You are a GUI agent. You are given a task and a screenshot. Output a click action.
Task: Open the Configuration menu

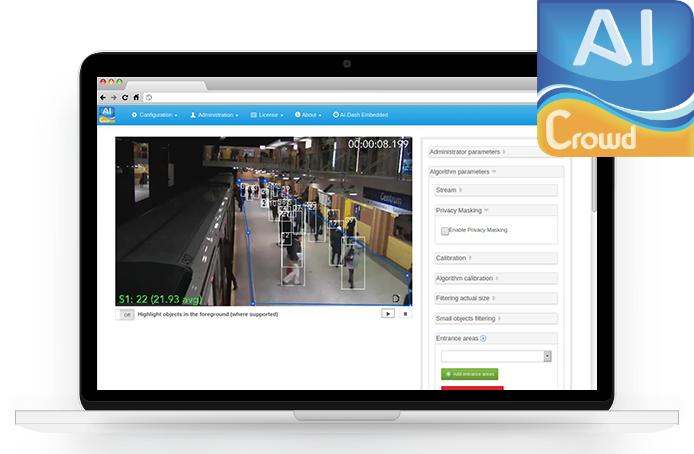[154, 115]
